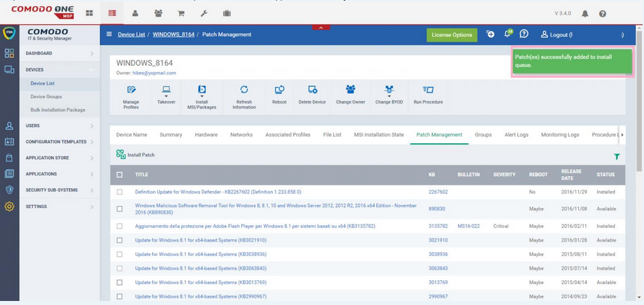Open the Install MSI/Packages dropdown
Viewport: 644px width, 305px height.
click(x=201, y=90)
